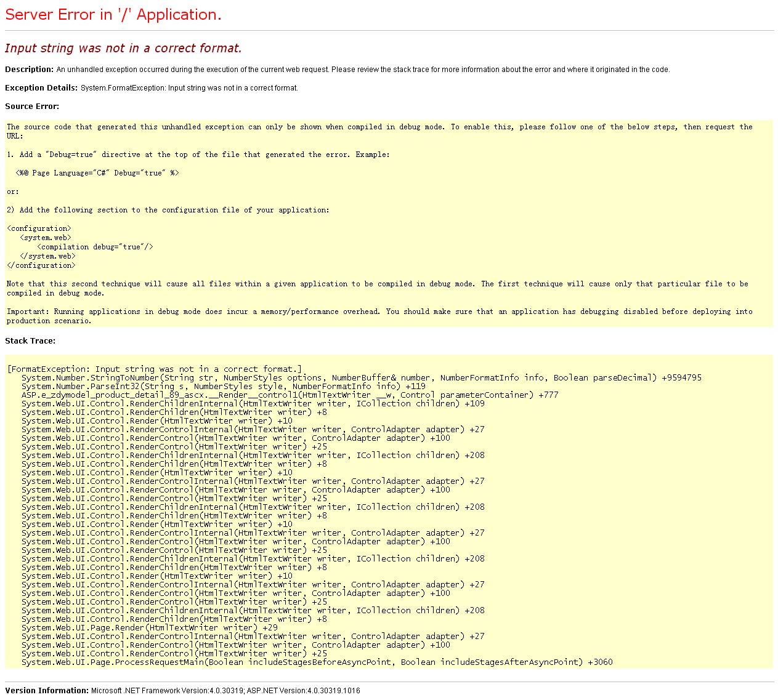Click the Page Language="C#" directive example line

[x=97, y=173]
